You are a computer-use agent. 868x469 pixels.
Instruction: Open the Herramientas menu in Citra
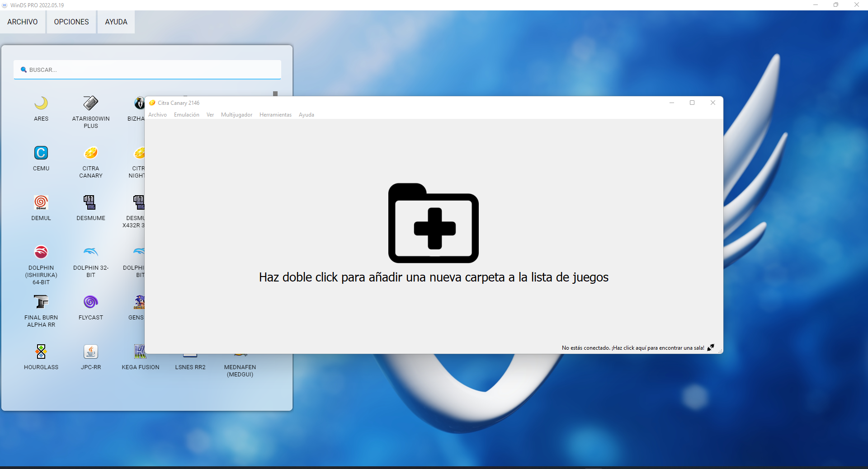[x=275, y=115]
